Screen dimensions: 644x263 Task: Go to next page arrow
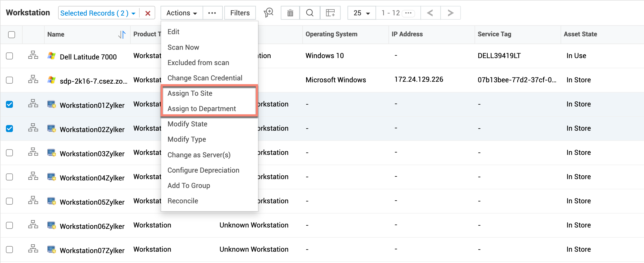tap(450, 13)
